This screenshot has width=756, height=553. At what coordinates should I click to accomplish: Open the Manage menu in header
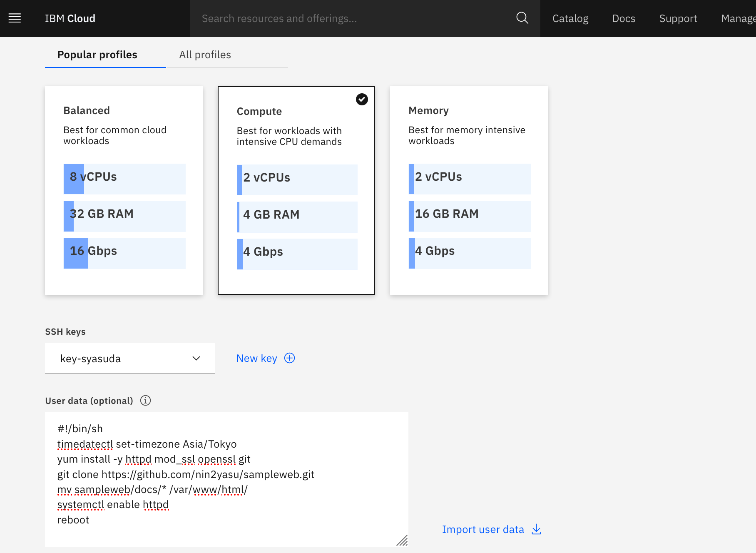pyautogui.click(x=738, y=18)
